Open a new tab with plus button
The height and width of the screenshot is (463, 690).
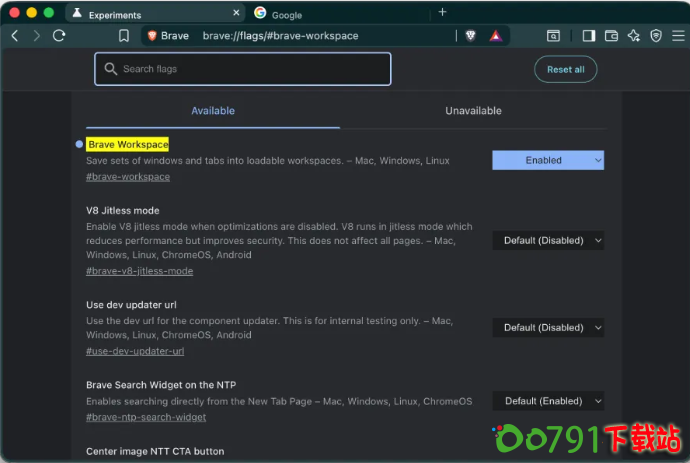pyautogui.click(x=442, y=12)
